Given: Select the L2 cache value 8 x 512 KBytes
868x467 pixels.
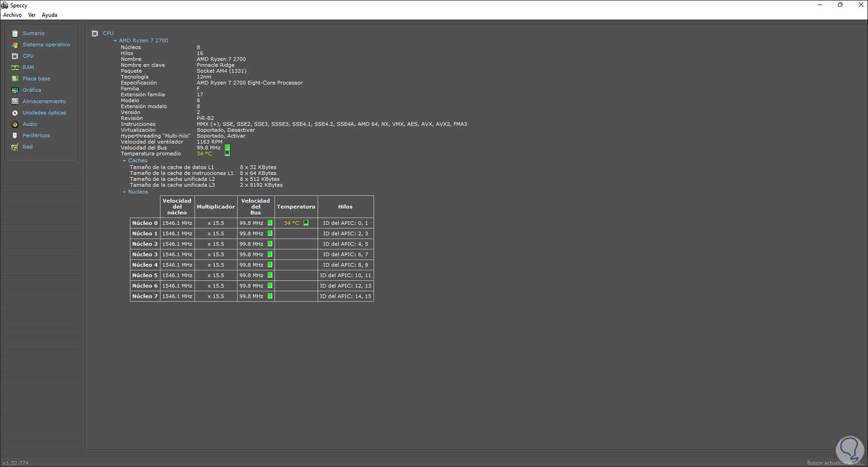Looking at the screenshot, I should pos(260,179).
